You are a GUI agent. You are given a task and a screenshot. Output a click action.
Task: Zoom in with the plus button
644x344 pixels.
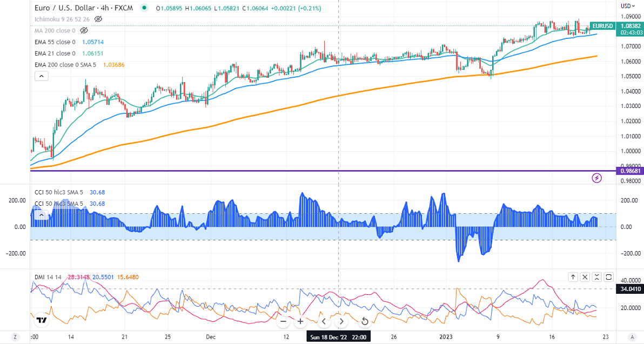(x=300, y=321)
